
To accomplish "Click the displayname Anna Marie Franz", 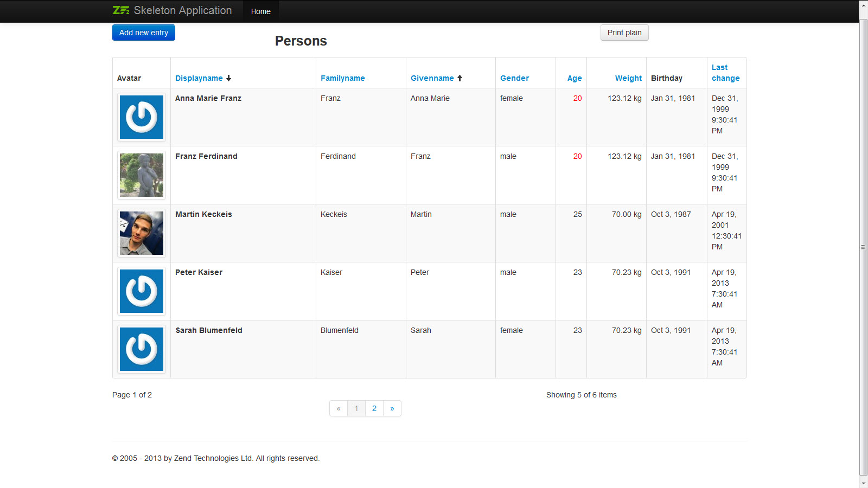I will coord(208,98).
